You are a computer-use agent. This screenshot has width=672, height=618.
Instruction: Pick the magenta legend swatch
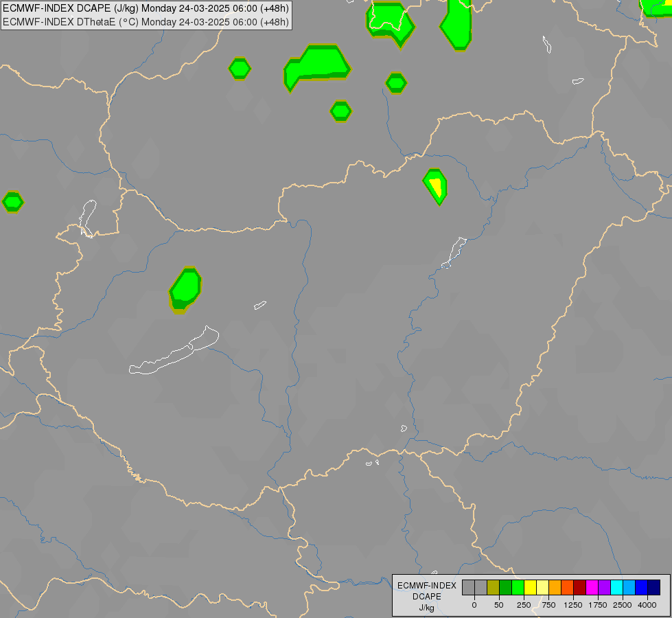tap(592, 588)
